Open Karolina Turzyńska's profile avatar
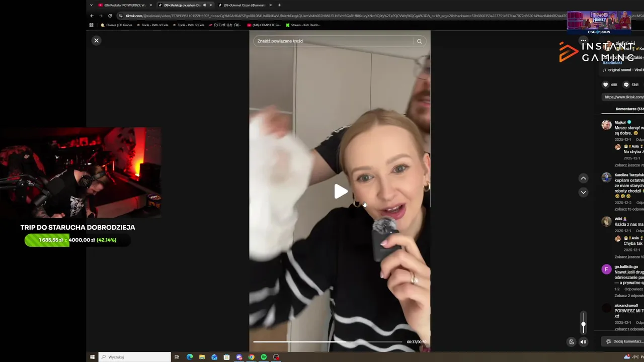Screen dimensions: 644x362 (606, 177)
